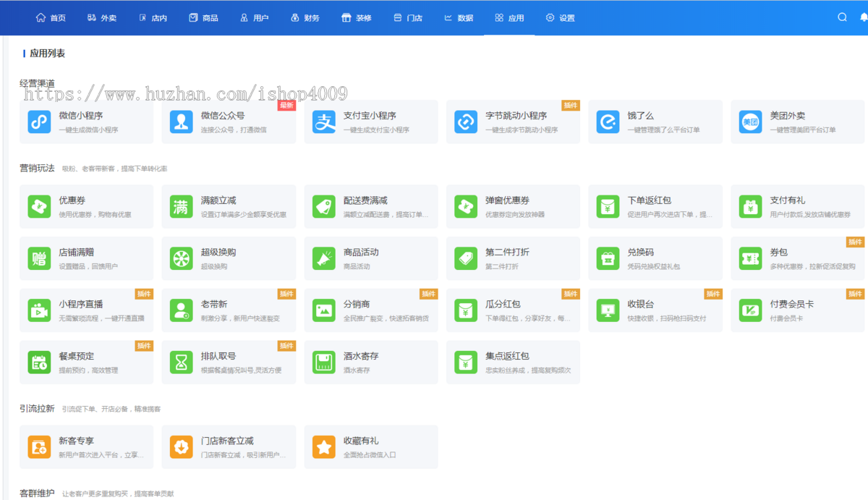Select the 集点返红包 icon

[466, 363]
